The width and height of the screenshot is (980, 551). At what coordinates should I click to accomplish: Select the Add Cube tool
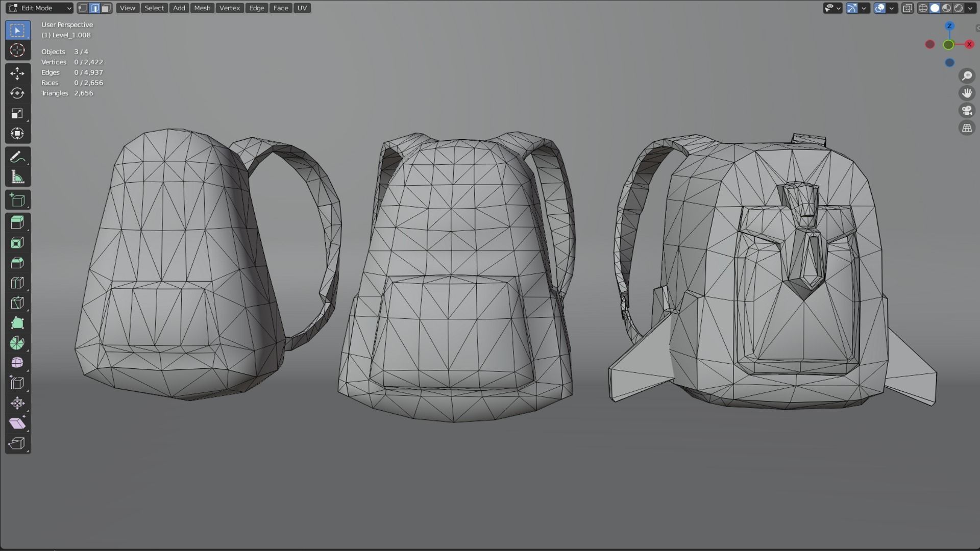point(17,200)
